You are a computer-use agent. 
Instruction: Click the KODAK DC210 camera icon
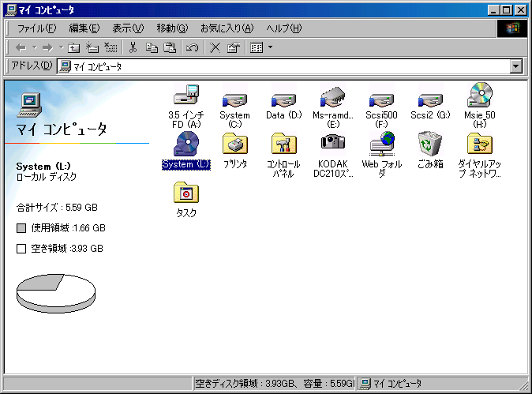coord(332,143)
